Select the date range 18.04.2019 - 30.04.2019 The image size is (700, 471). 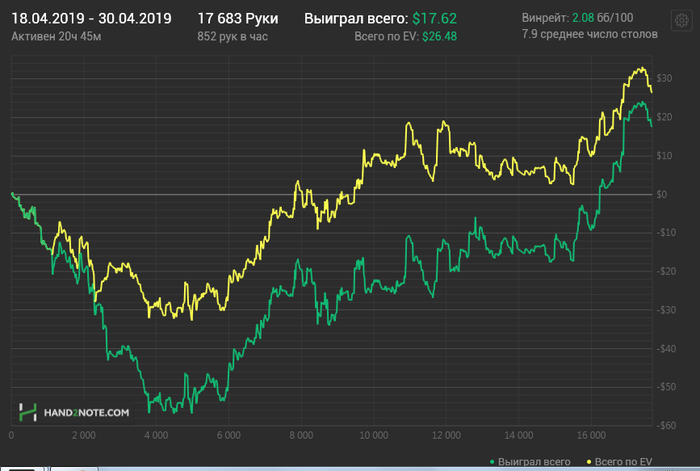(91, 18)
